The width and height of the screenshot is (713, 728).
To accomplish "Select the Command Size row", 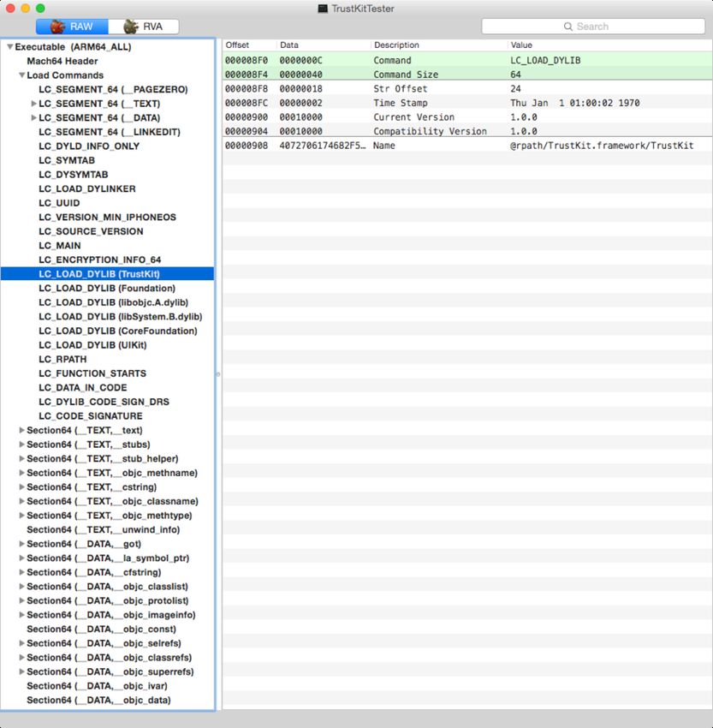I will tap(467, 75).
